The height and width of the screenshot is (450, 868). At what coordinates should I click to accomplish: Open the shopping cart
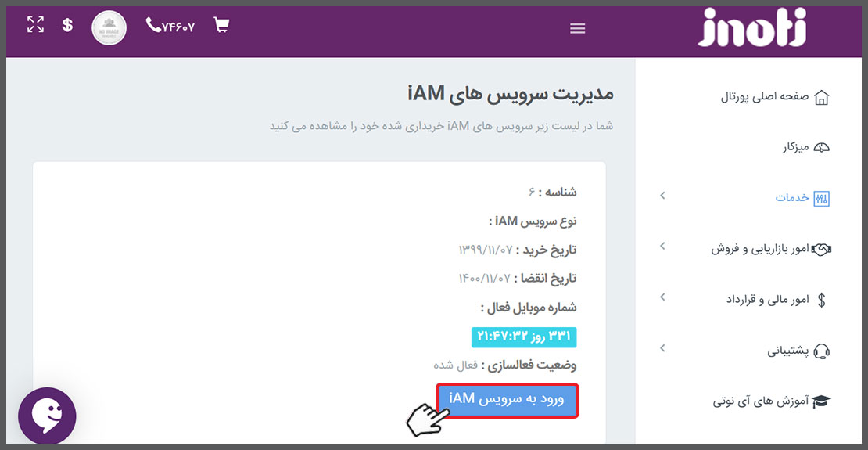pos(221,26)
